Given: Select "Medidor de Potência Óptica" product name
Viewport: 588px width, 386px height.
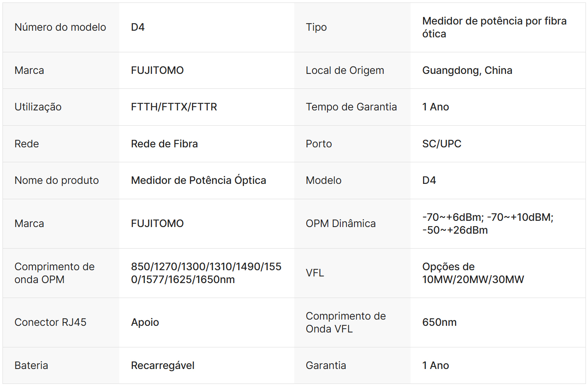Looking at the screenshot, I should pyautogui.click(x=198, y=181).
